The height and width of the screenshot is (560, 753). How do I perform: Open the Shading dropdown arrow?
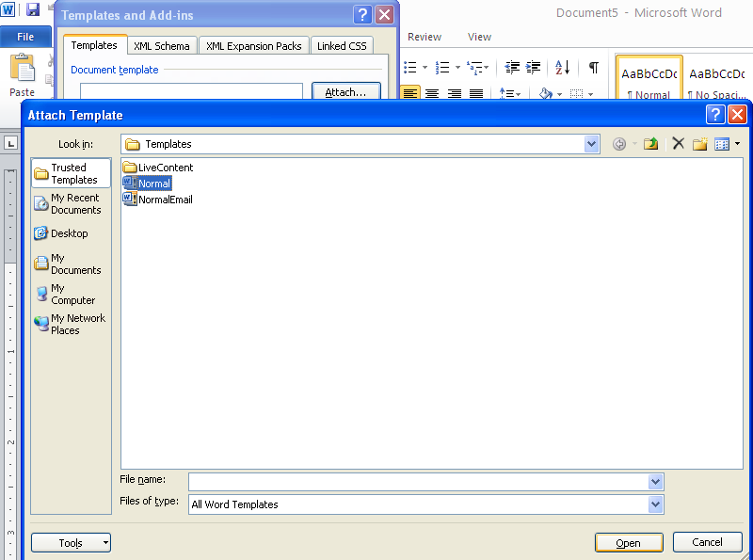(x=559, y=94)
